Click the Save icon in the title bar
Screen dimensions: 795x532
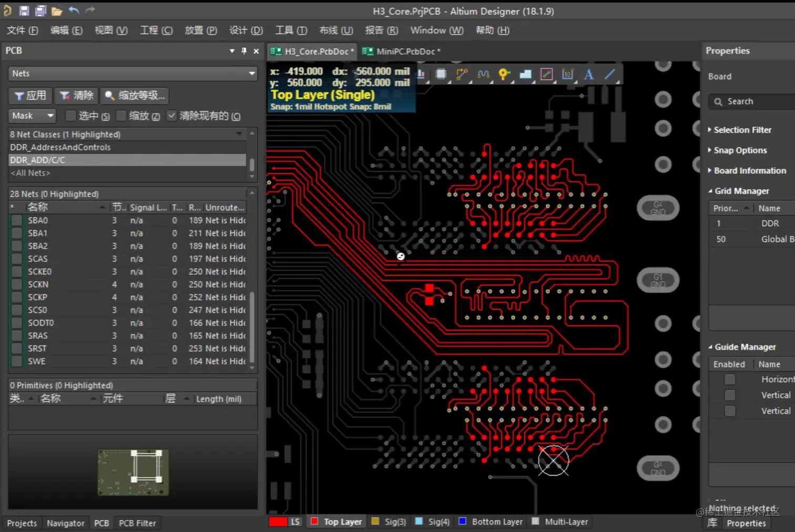tap(24, 11)
